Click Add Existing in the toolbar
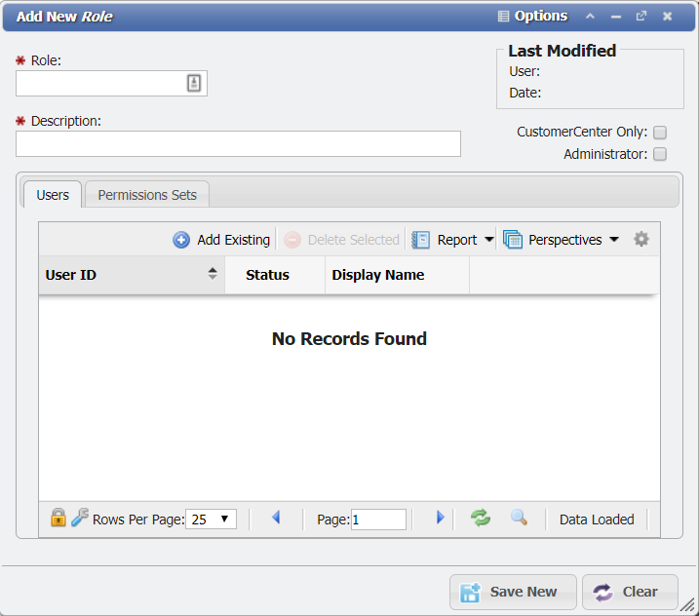 [x=222, y=240]
